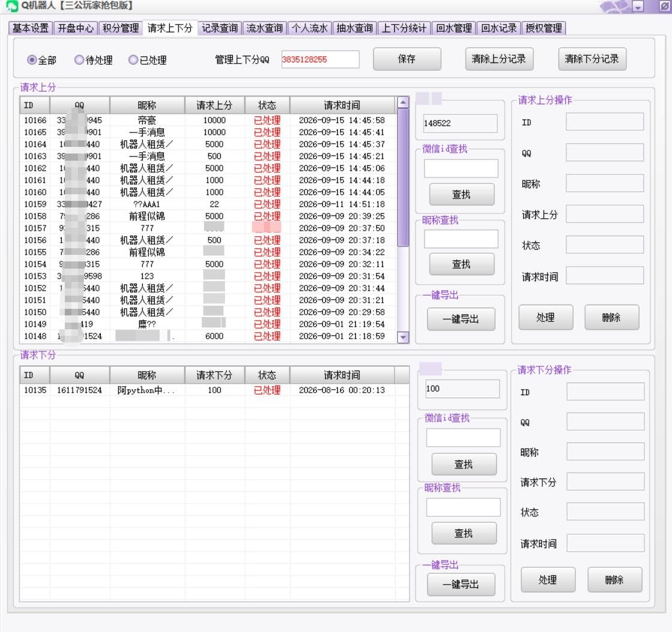Click timestamp 2026-09-15 14:45:37
Viewport: 672px width, 632px height.
click(342, 145)
